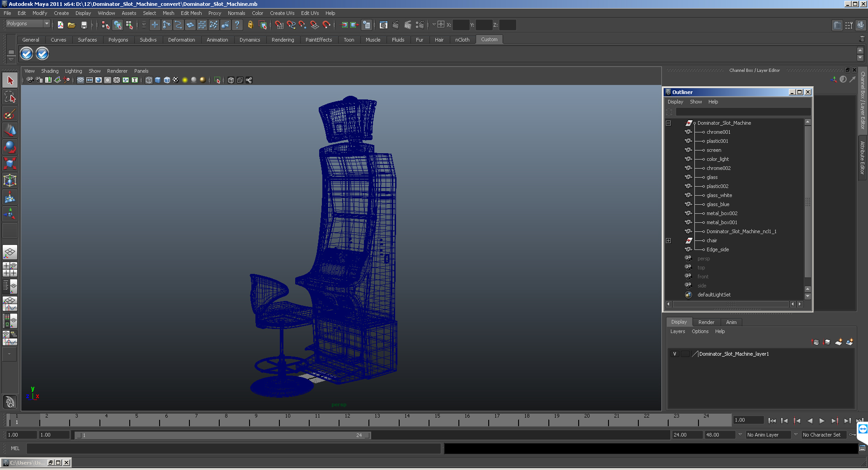The image size is (868, 470).
Task: Click the viewport Select camera icon
Action: coord(30,80)
